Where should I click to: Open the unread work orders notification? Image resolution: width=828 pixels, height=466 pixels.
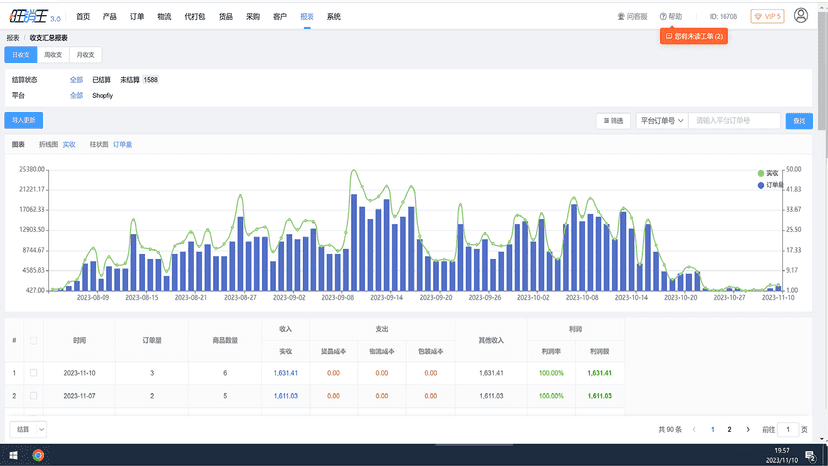[693, 36]
